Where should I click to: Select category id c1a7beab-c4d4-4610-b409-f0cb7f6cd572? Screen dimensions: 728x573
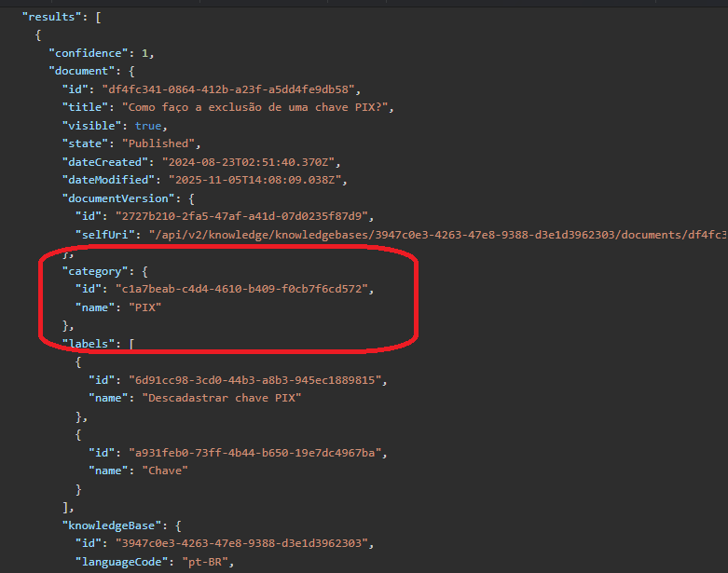click(x=241, y=289)
